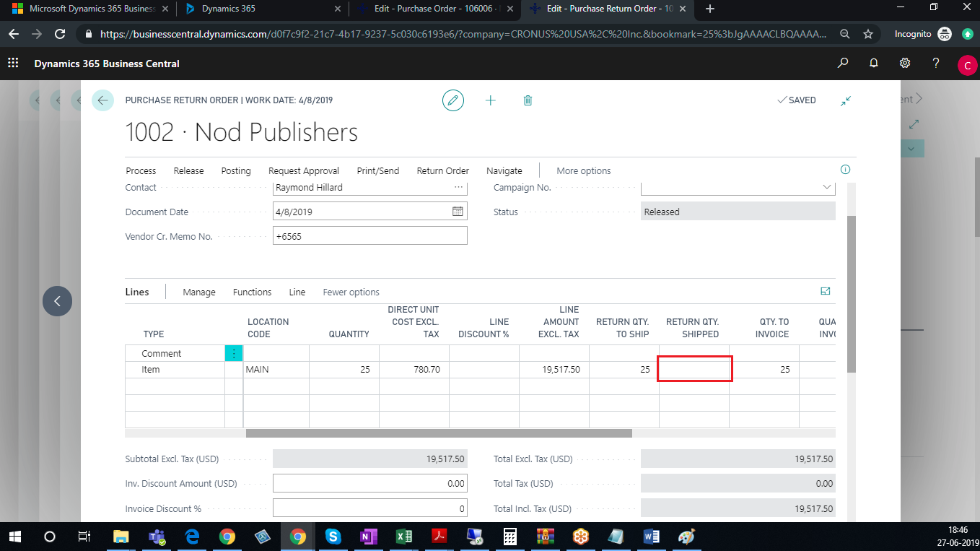
Task: Open Microsoft Teams from the taskbar
Action: click(x=157, y=537)
